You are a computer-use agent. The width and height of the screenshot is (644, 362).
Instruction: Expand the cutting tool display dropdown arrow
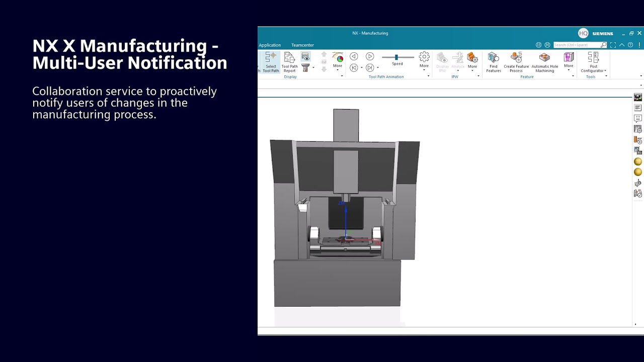pyautogui.click(x=313, y=68)
